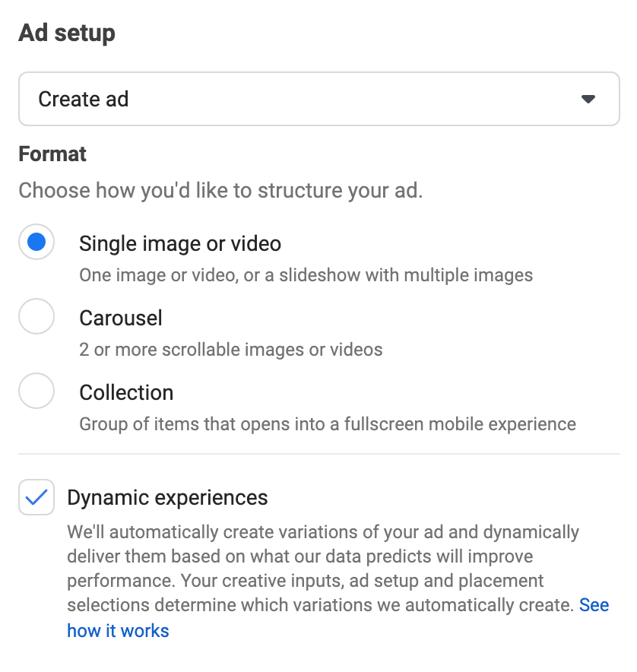Viewport: 637px width, 672px height.
Task: Select the Collection format option
Action: (x=36, y=391)
